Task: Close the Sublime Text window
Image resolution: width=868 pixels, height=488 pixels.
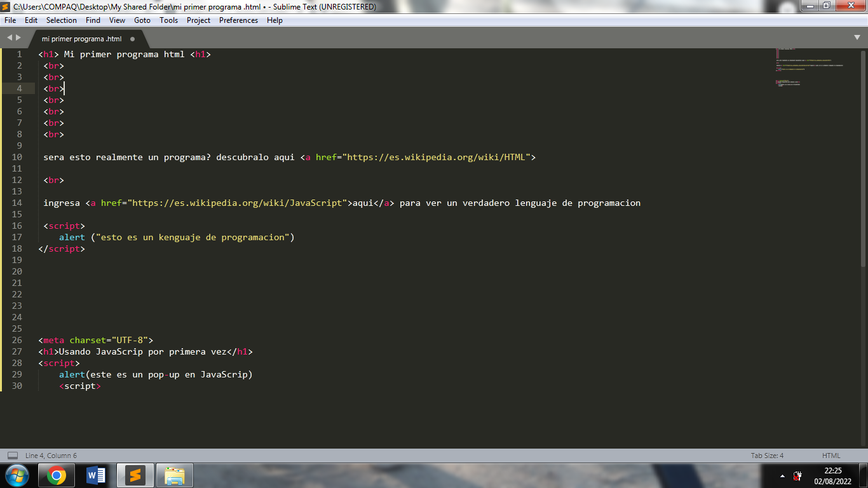Action: [x=850, y=6]
